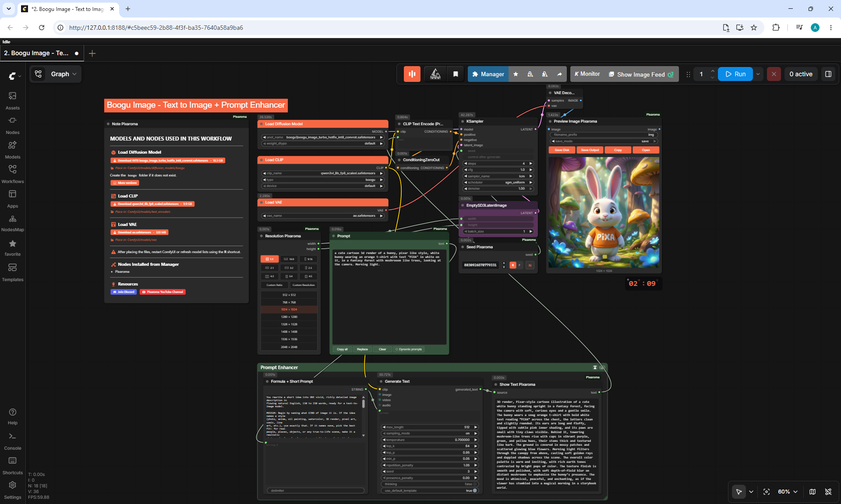Open the Settings gear
This screenshot has height=504, width=841.
tap(12, 490)
